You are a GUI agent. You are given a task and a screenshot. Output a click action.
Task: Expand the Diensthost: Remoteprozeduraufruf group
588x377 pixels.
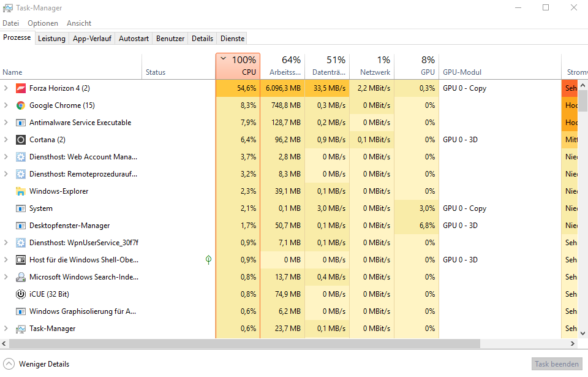point(6,174)
